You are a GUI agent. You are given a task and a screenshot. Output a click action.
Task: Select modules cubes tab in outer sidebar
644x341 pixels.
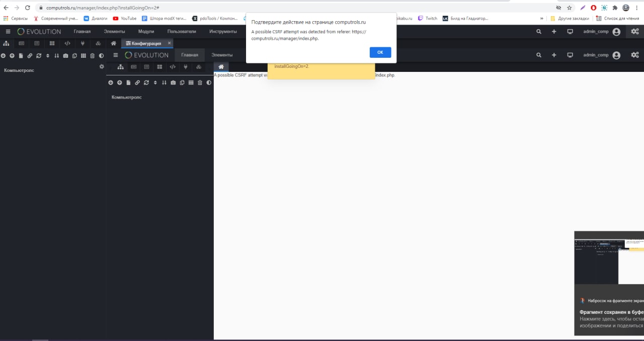[x=98, y=43]
